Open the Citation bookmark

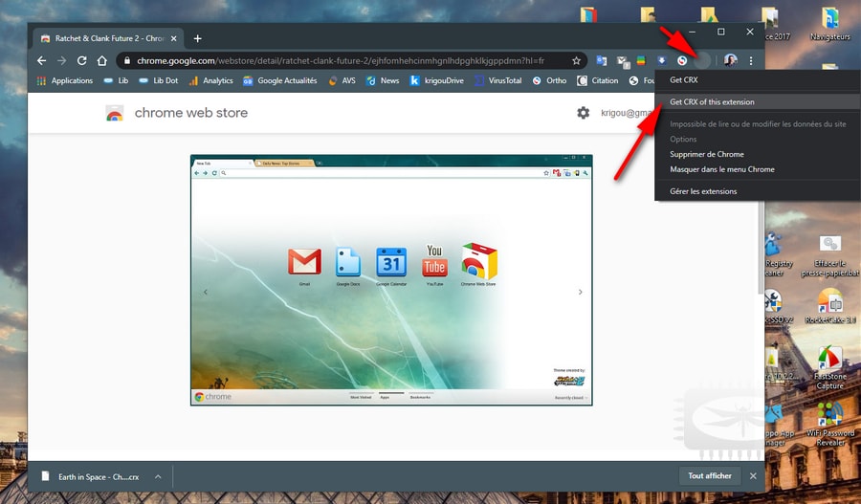(x=597, y=80)
